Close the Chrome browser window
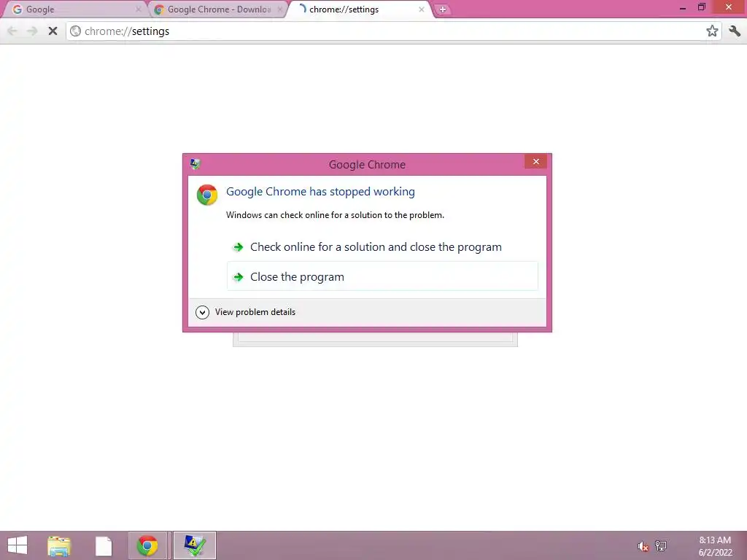 pyautogui.click(x=729, y=7)
